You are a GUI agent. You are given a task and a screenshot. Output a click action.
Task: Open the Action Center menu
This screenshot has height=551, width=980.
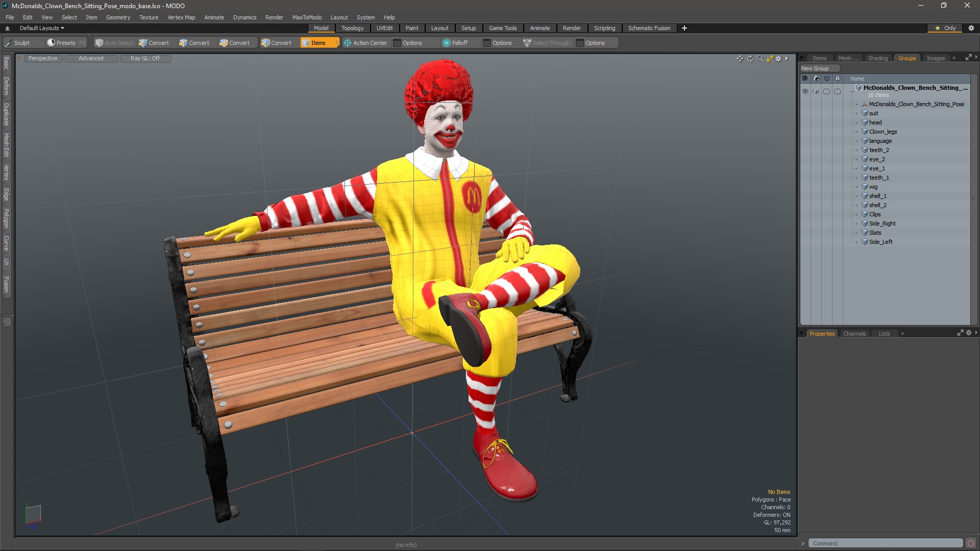[x=365, y=43]
